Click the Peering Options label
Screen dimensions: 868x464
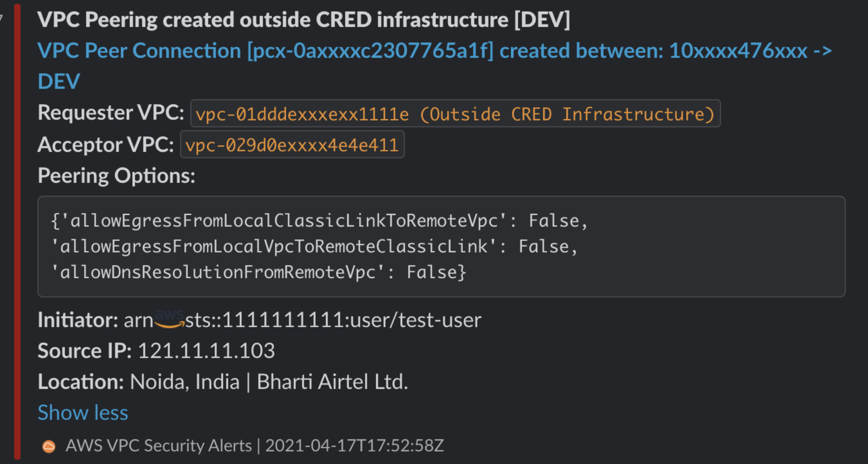(x=117, y=176)
